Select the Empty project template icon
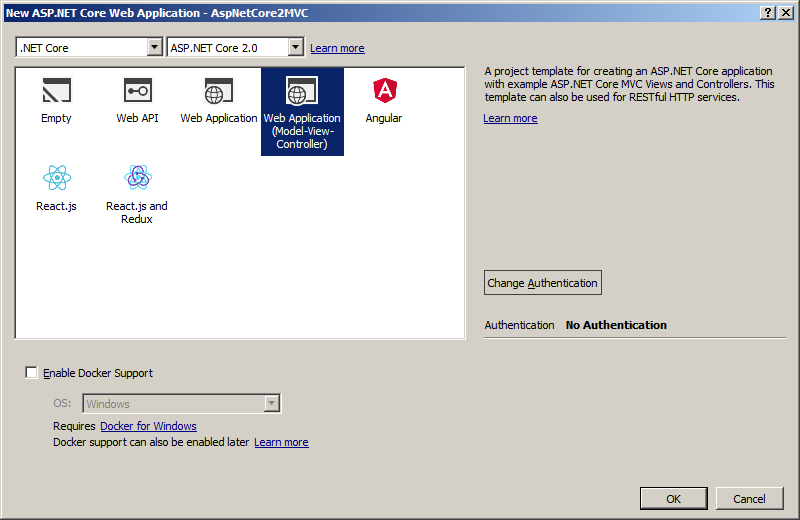The width and height of the screenshot is (800, 520). pos(56,90)
